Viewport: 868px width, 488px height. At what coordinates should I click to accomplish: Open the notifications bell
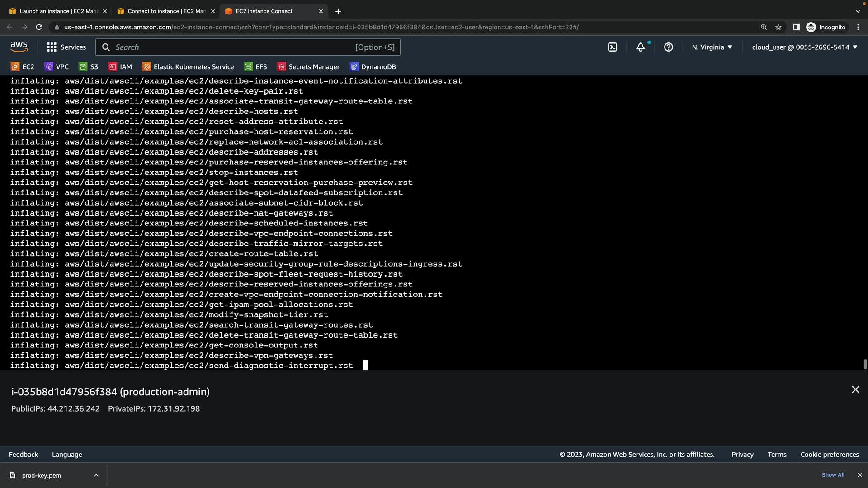pos(640,47)
